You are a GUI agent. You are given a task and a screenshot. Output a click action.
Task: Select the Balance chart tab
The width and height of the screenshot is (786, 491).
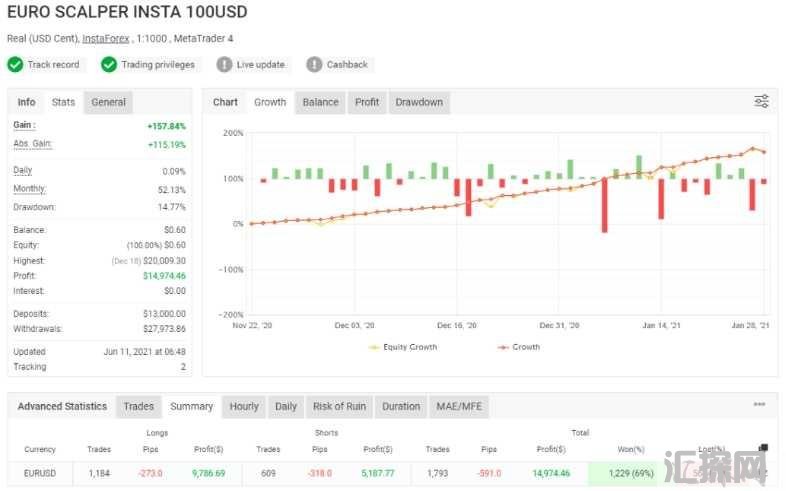(x=320, y=102)
